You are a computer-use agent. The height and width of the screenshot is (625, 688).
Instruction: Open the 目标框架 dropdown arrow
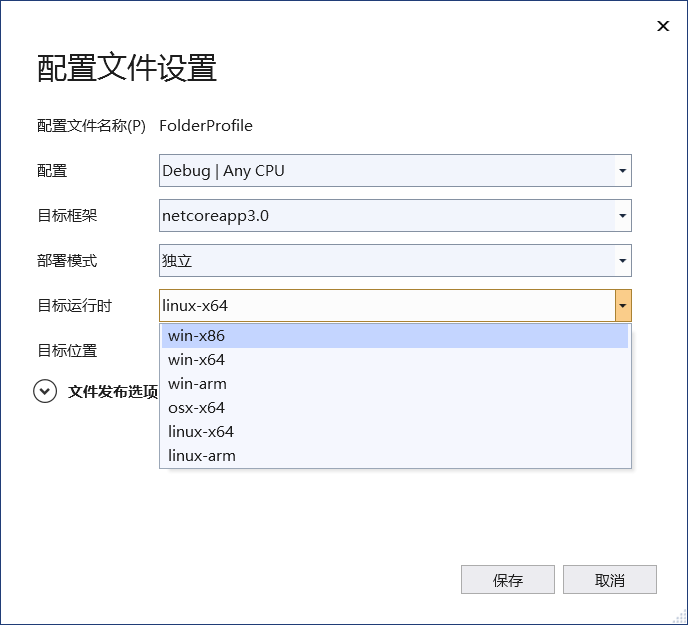point(623,216)
